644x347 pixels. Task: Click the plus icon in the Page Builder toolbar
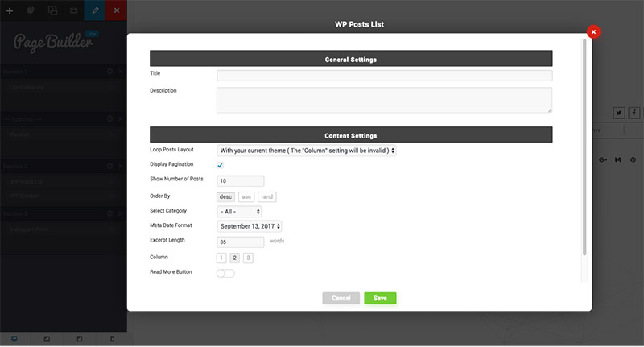tap(10, 10)
